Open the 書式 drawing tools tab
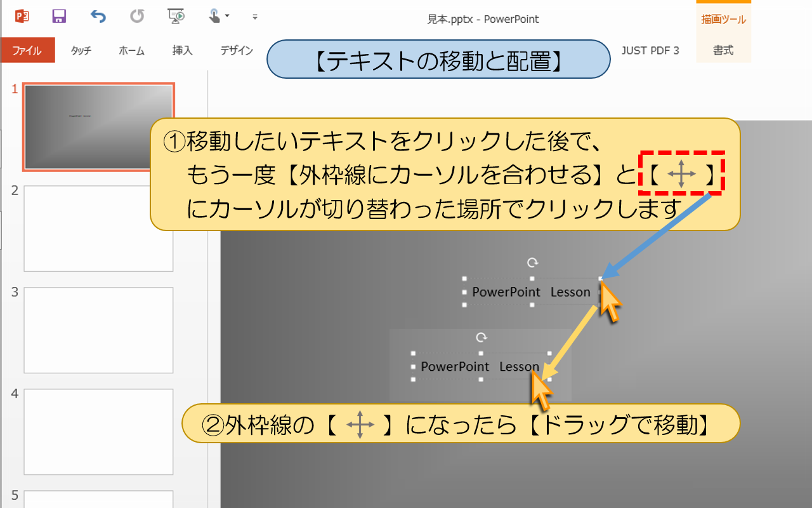This screenshot has height=508, width=812. [723, 50]
